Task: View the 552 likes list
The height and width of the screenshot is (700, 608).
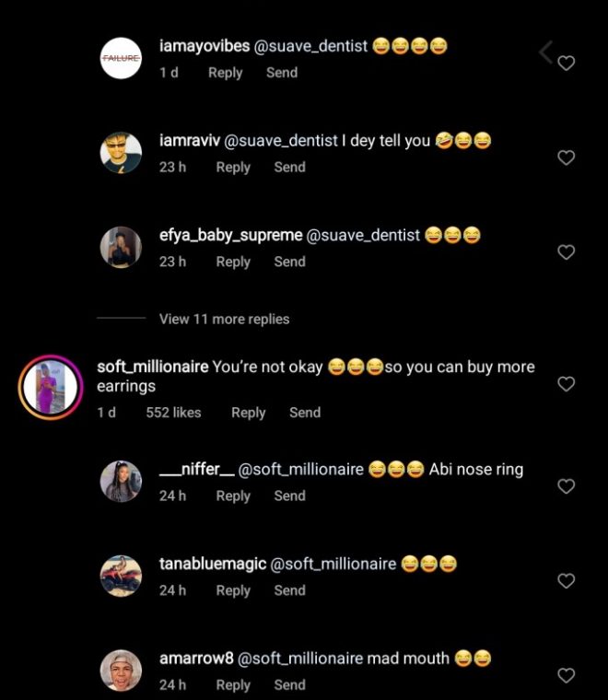Action: coord(173,413)
